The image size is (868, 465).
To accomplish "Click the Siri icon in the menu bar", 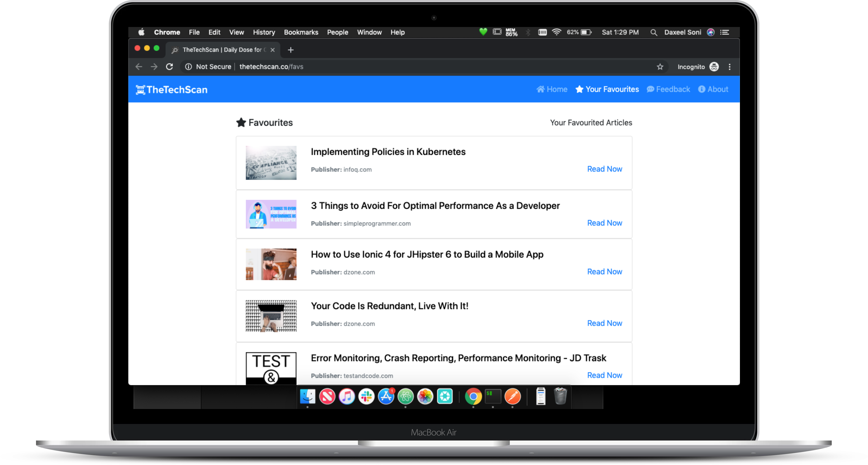I will [711, 32].
